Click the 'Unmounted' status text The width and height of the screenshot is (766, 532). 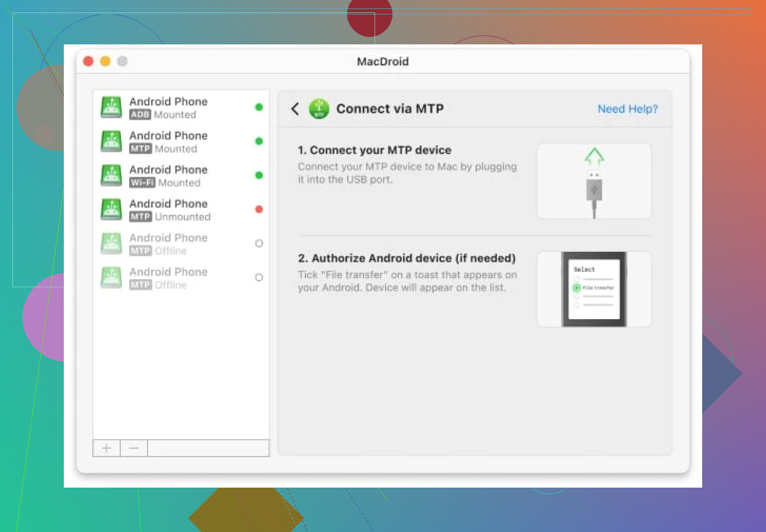point(183,217)
